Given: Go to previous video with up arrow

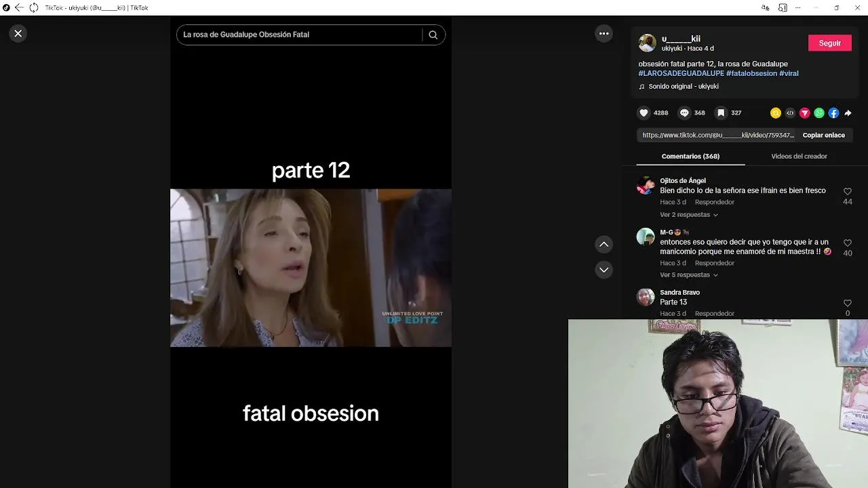Looking at the screenshot, I should click(x=604, y=244).
